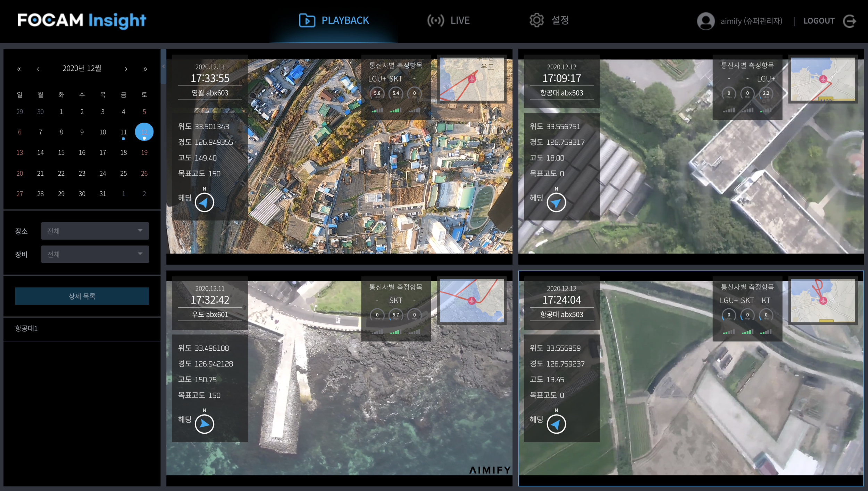Click the LOGOUT link

[819, 21]
